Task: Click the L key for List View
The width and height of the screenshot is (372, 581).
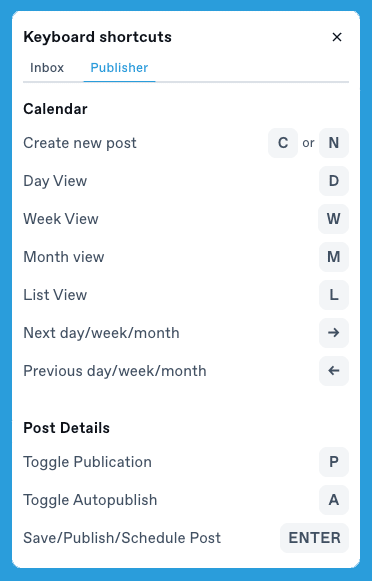Action: point(334,295)
